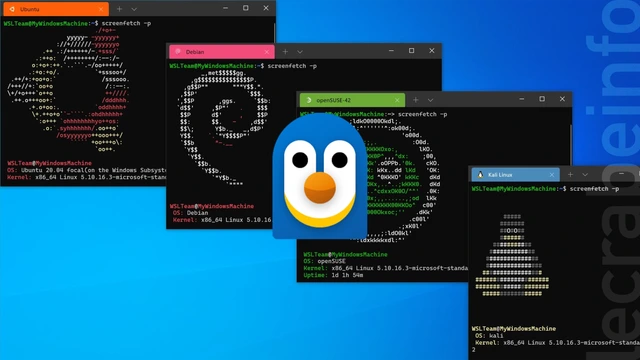The image size is (640, 360).
Task: Click the Debian swirl icon in tab
Action: click(x=178, y=52)
